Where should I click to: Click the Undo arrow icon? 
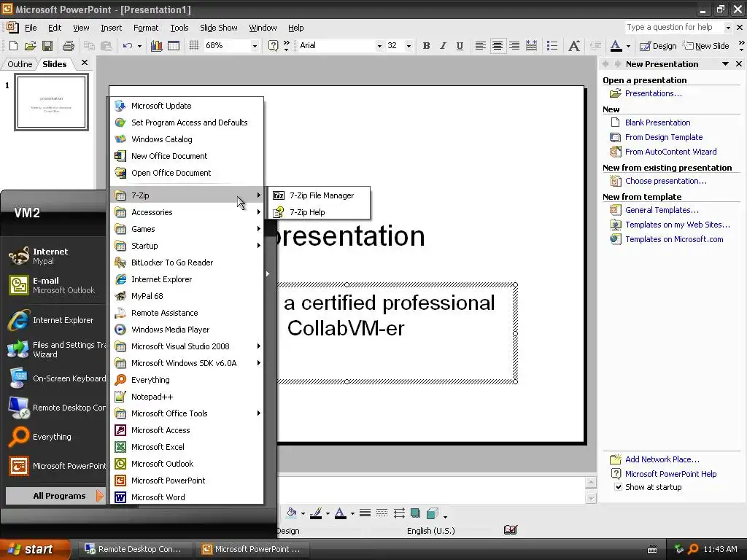(127, 46)
